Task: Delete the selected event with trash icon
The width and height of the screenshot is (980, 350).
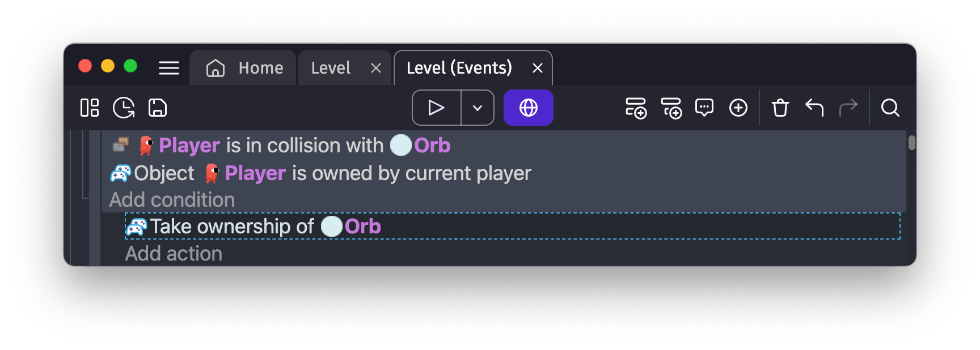Action: (780, 108)
